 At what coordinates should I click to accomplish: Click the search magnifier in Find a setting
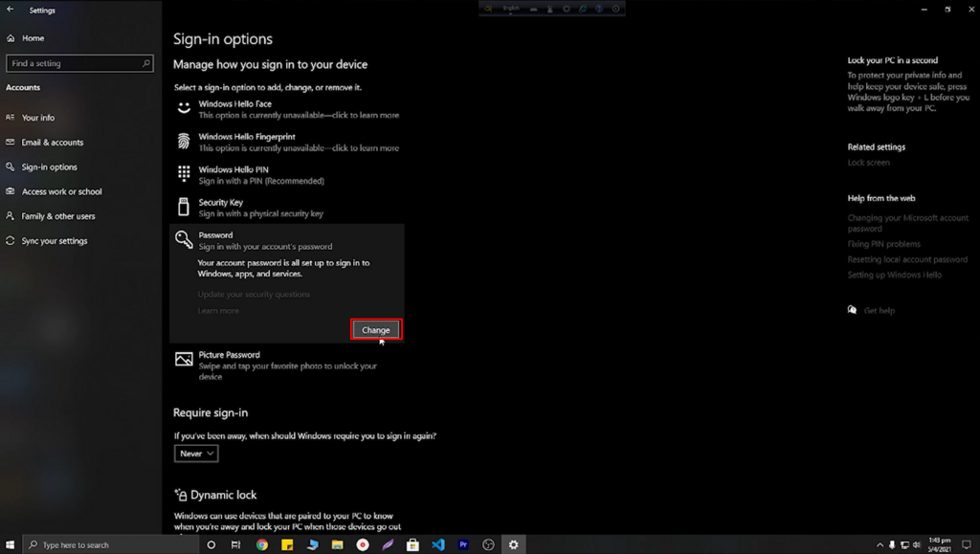[145, 63]
